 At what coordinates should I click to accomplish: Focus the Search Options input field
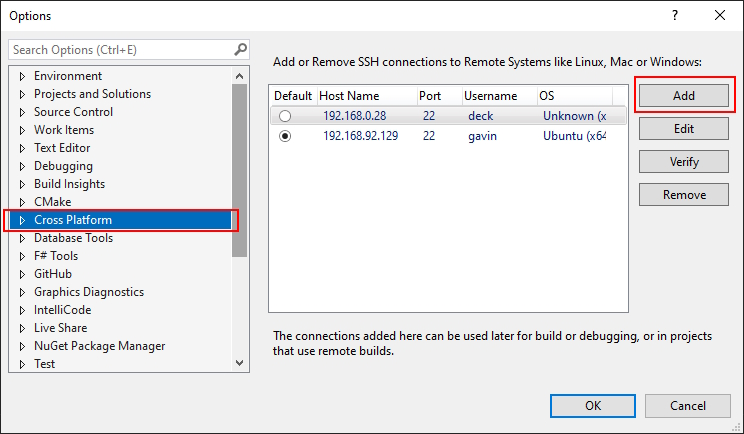click(x=120, y=49)
